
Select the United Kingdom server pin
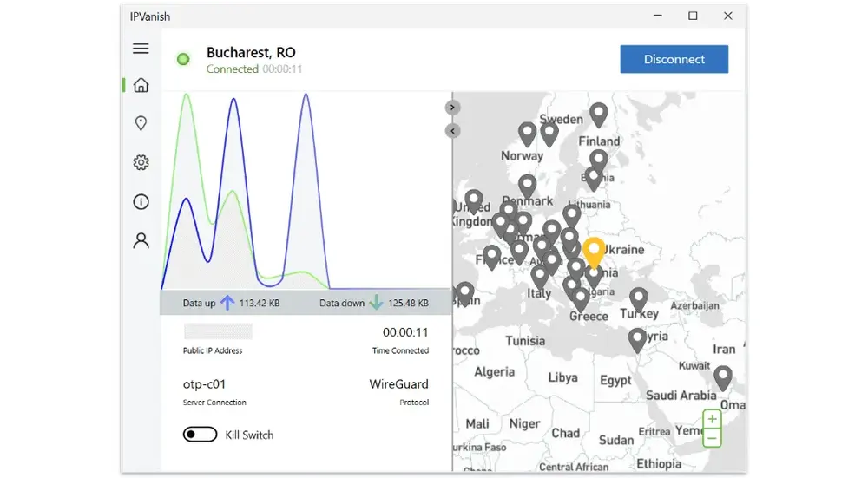[473, 201]
